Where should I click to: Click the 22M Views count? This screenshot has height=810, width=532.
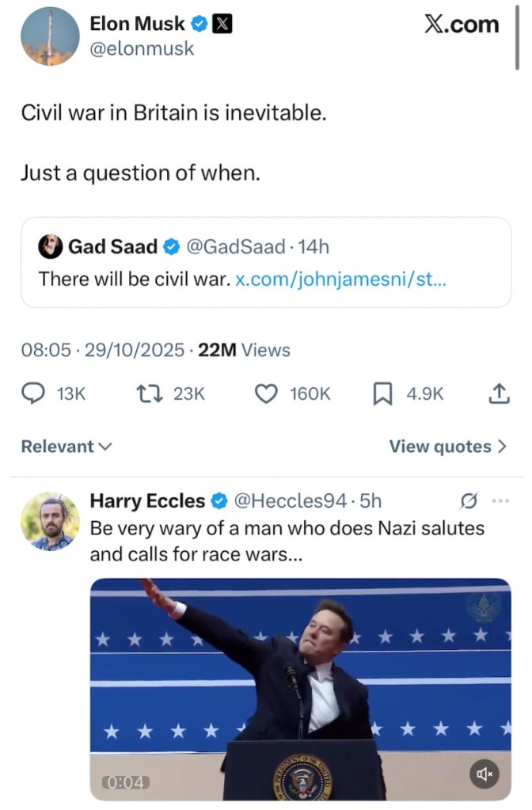point(244,350)
